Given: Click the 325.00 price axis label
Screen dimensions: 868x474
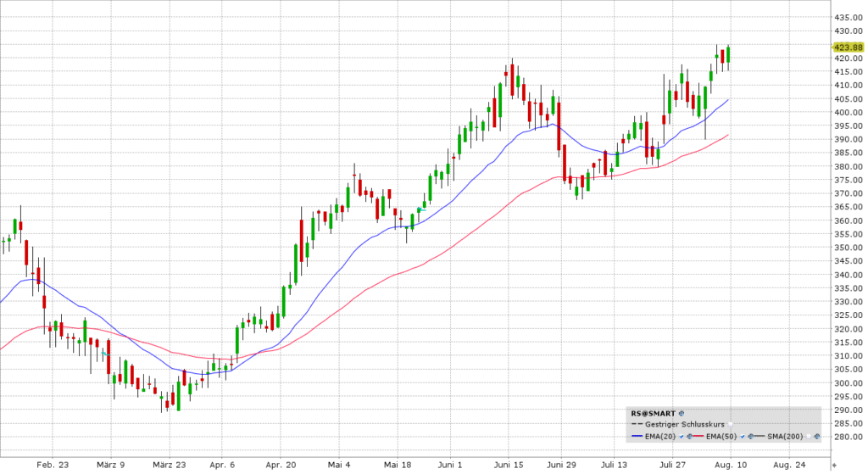Looking at the screenshot, I should [849, 315].
